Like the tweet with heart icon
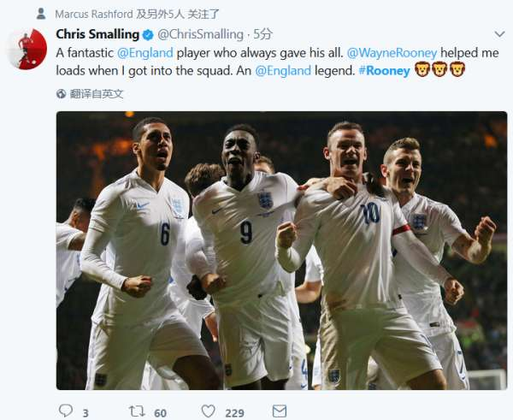This screenshot has height=420, width=513. (x=209, y=411)
